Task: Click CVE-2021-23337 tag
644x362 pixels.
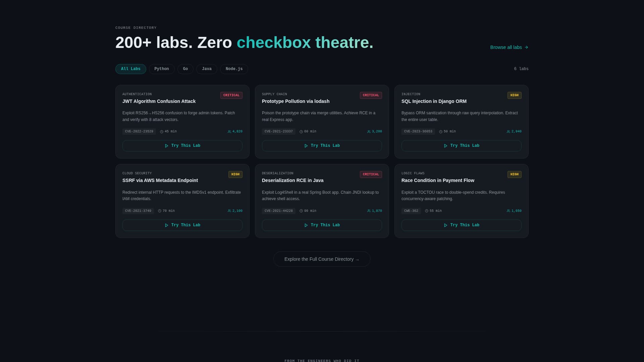Action: [279, 132]
